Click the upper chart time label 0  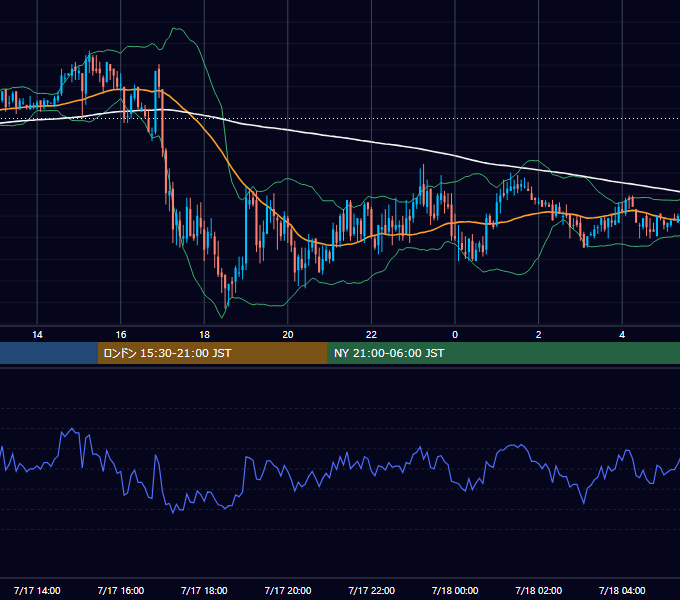click(x=455, y=335)
